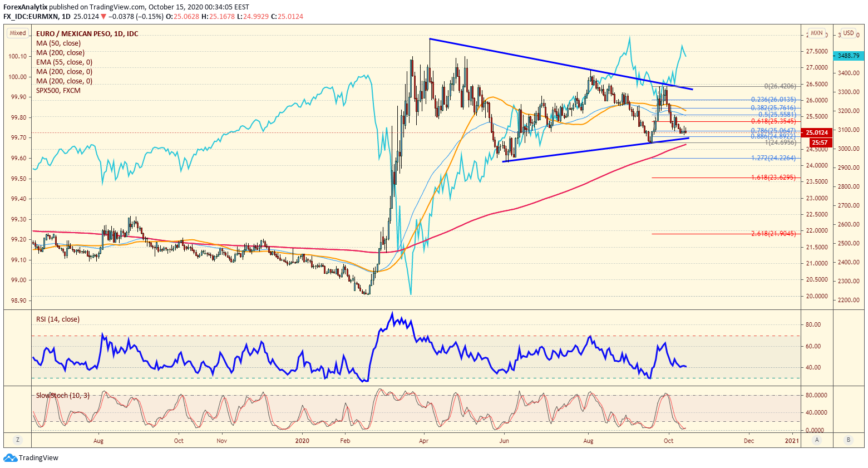868x468 pixels.
Task: Click the 2020 label on the time axis
Action: point(302,441)
